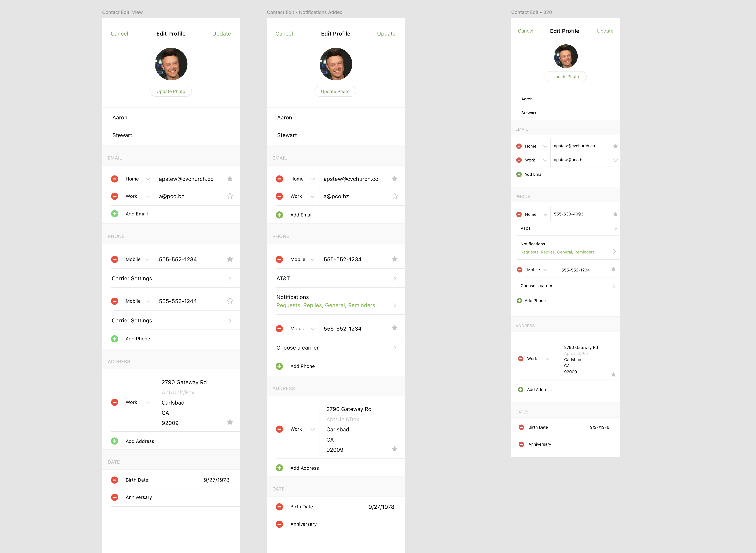Toggle address star in Contact Edit 320
This screenshot has width=756, height=553.
[613, 375]
